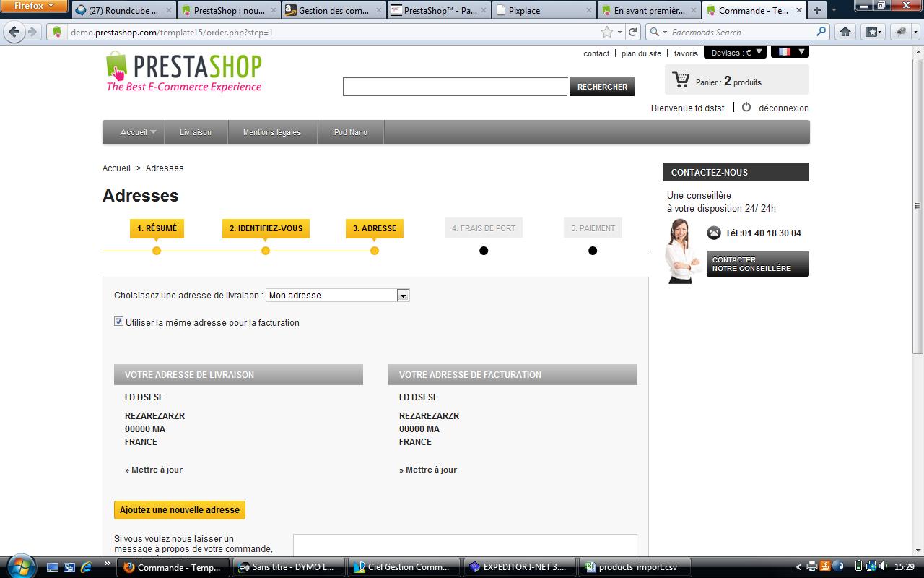The width and height of the screenshot is (924, 578).
Task: Click the magnifier in Facemoods search
Action: tap(821, 32)
